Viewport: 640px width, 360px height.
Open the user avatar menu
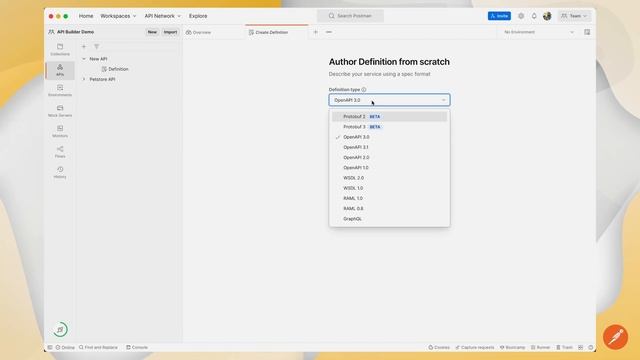(x=547, y=16)
